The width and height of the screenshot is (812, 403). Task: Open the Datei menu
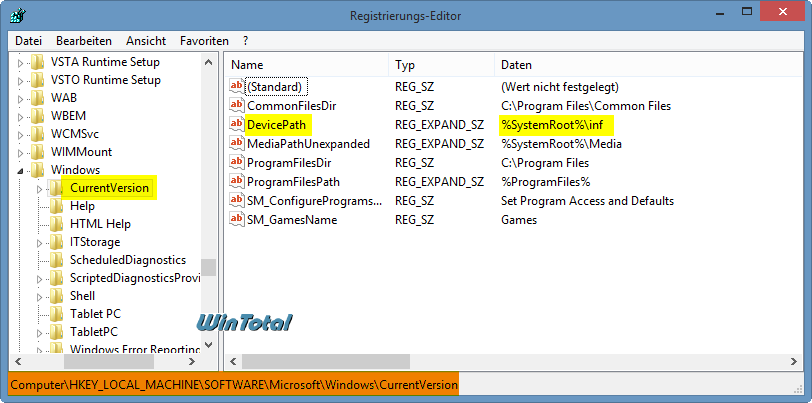(29, 41)
